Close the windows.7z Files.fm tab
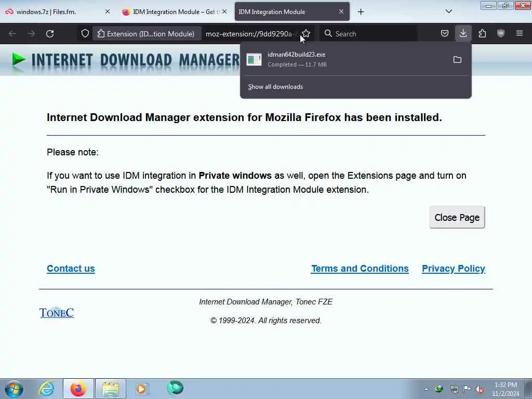The height and width of the screenshot is (399, 532). pyautogui.click(x=108, y=11)
